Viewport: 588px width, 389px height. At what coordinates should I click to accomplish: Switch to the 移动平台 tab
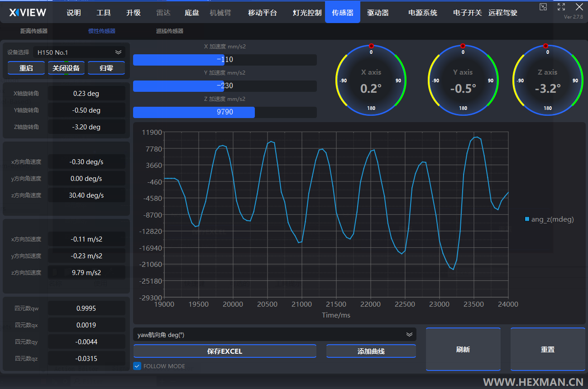click(263, 13)
